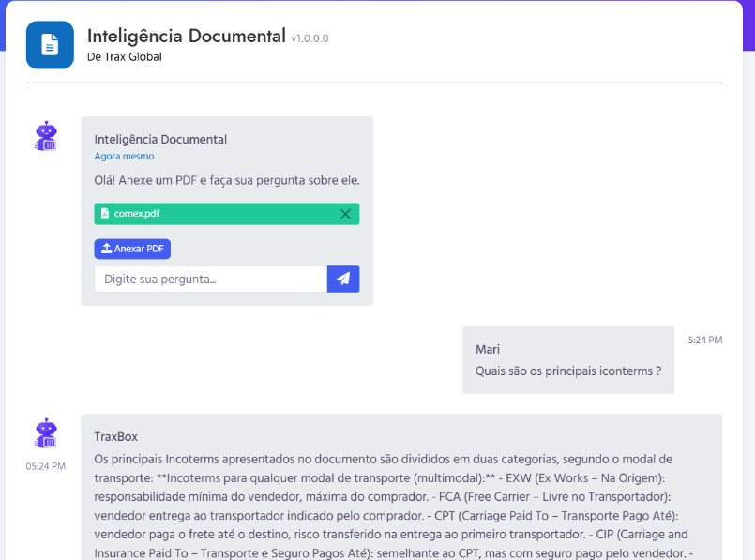The height and width of the screenshot is (560, 755).
Task: Click the Digite sua pergunta input field
Action: (210, 279)
